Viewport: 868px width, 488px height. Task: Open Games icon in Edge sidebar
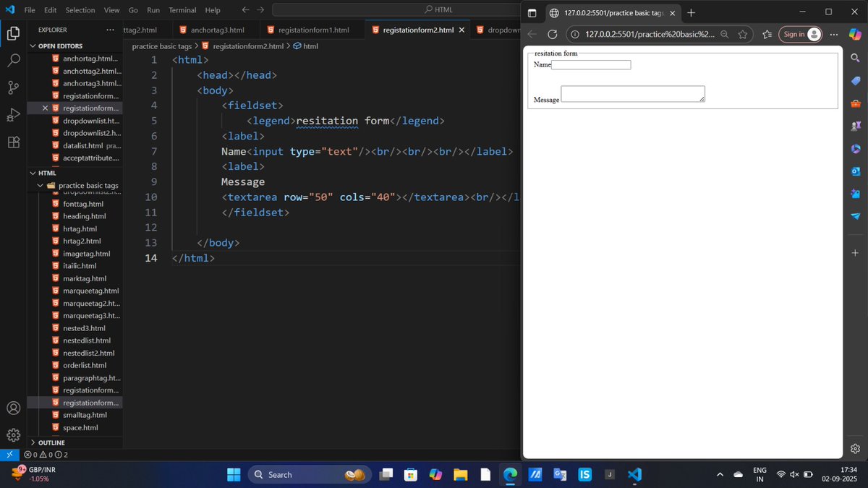(x=855, y=126)
